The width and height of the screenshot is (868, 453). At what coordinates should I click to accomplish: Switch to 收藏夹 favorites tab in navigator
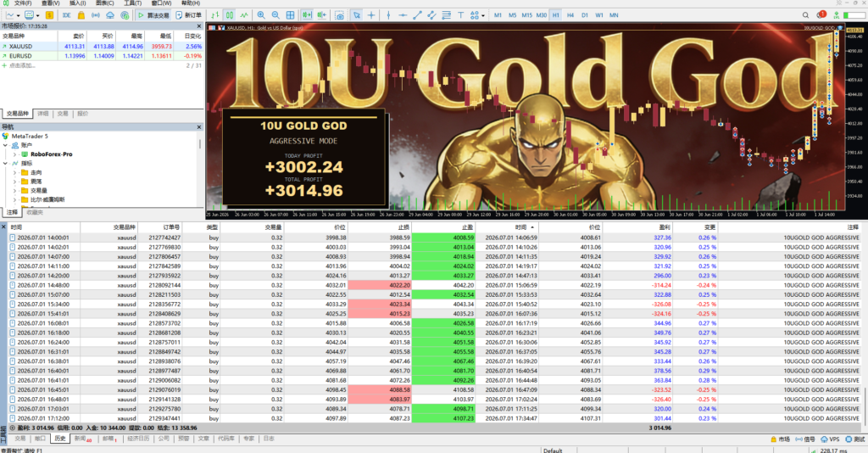tap(34, 213)
